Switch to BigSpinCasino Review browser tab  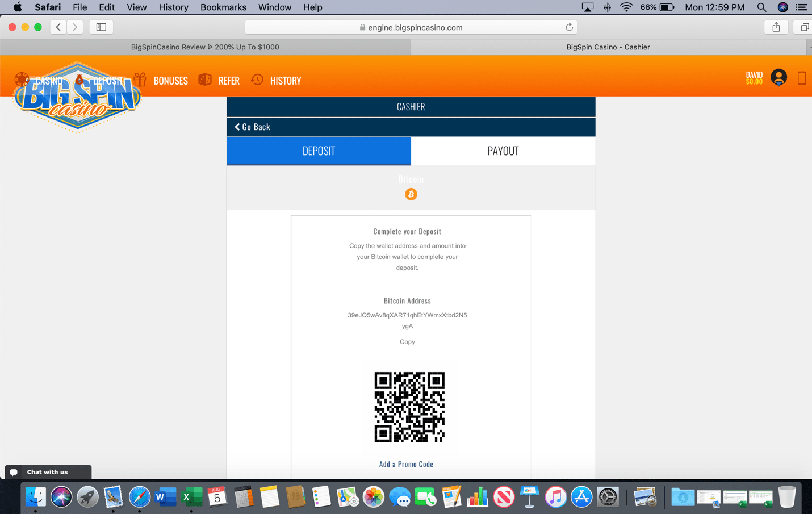pos(205,47)
